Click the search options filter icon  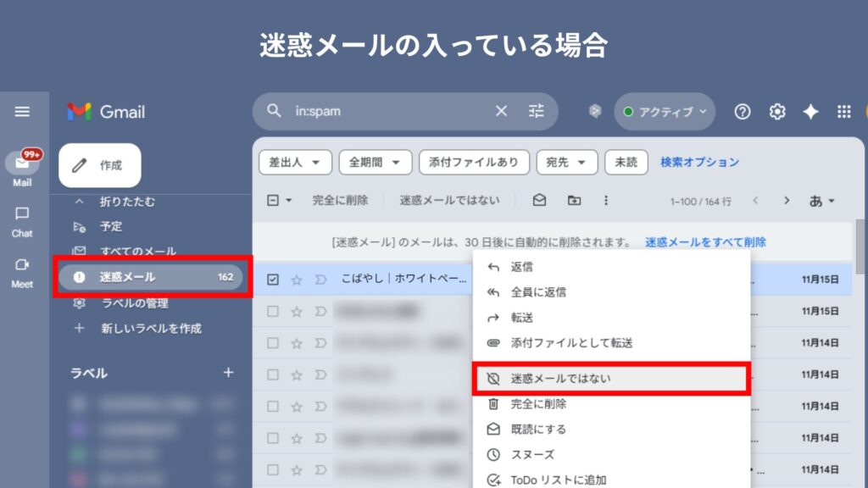[536, 112]
